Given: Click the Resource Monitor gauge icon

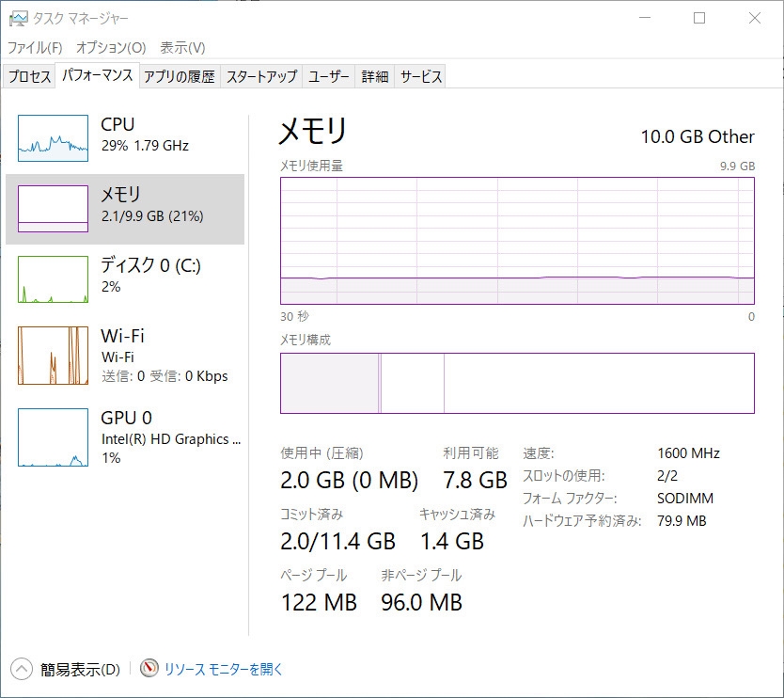Looking at the screenshot, I should [149, 668].
